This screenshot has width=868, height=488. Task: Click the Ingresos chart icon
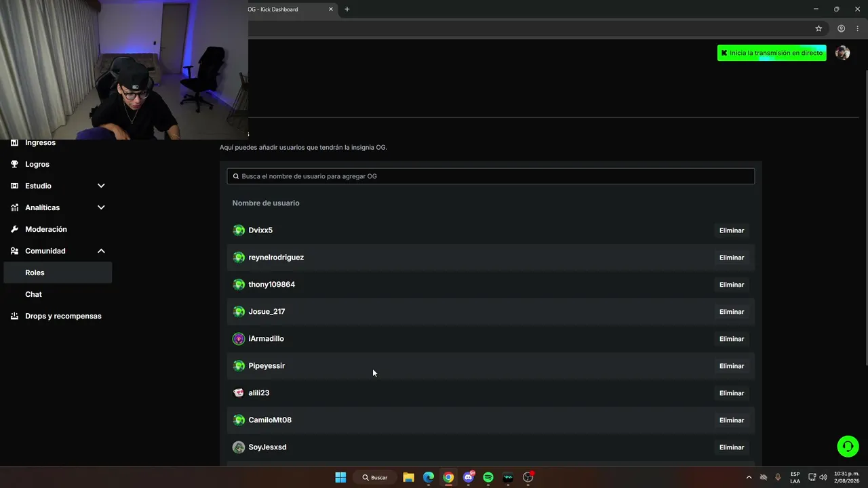click(14, 143)
